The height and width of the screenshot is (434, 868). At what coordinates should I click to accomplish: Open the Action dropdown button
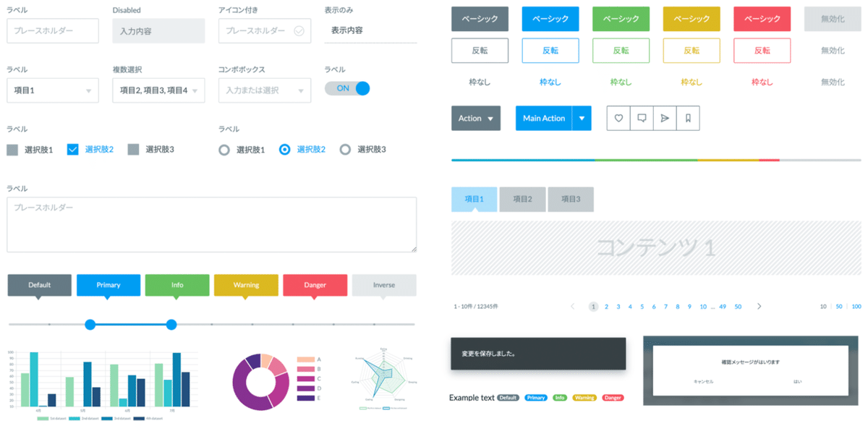(x=476, y=119)
